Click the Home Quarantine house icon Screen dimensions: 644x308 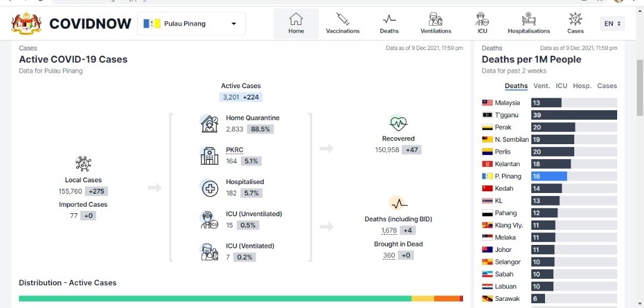coord(209,123)
